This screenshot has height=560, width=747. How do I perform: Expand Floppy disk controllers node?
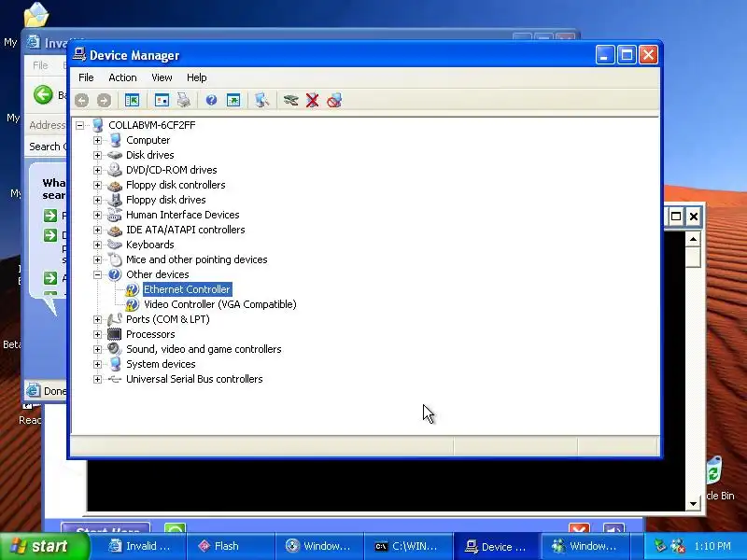click(x=98, y=185)
